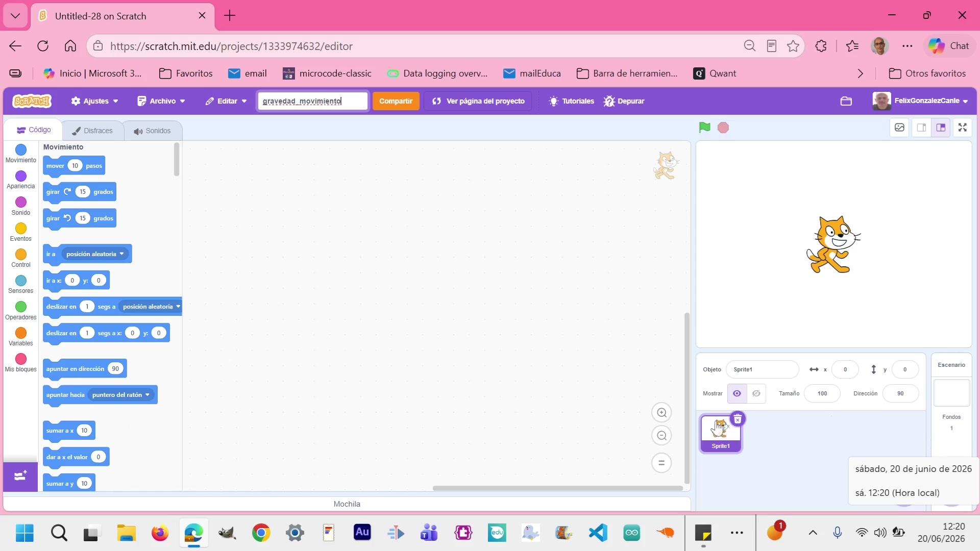Image resolution: width=980 pixels, height=551 pixels.
Task: Open the Mis bloques category
Action: coord(21,363)
